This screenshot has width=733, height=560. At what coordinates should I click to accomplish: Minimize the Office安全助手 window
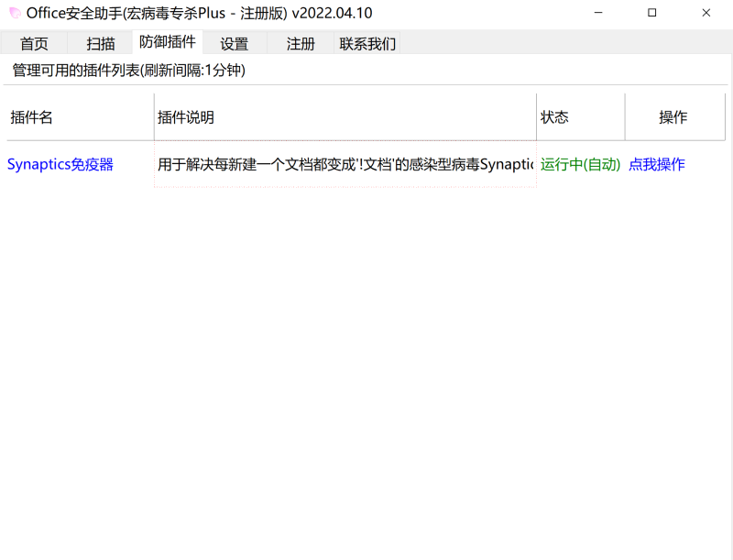(598, 14)
